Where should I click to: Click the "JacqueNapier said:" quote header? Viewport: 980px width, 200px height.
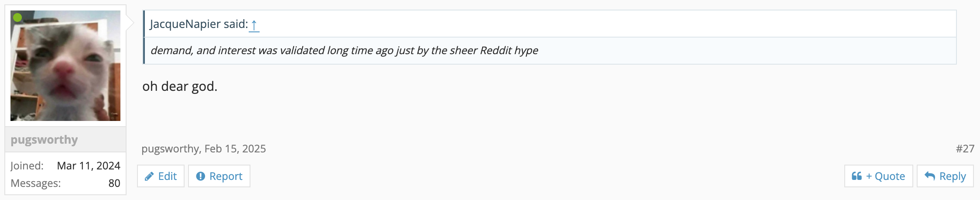point(199,24)
